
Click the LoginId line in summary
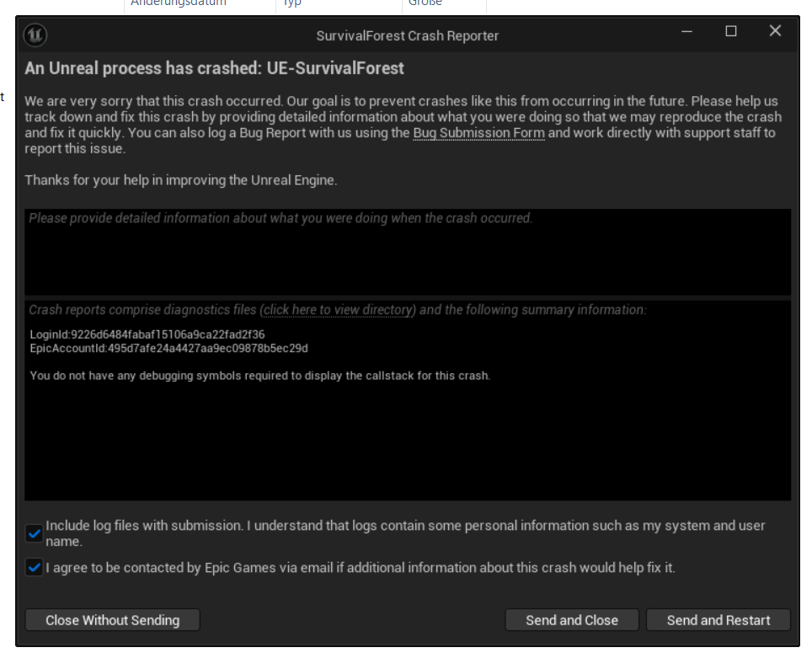point(147,334)
